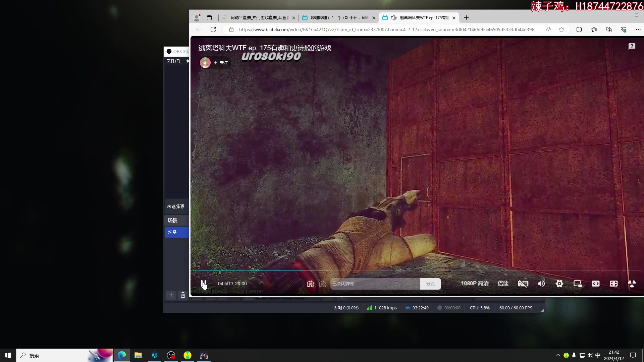Close the 阿聪直播 Douyu tab
The width and height of the screenshot is (644, 362).
pos(293,18)
